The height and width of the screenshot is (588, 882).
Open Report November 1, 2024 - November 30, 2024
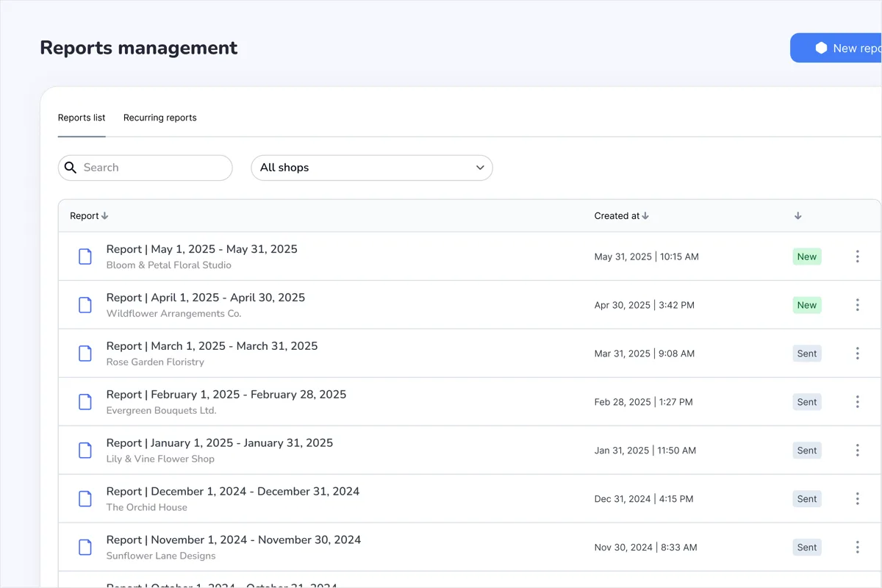click(x=234, y=540)
